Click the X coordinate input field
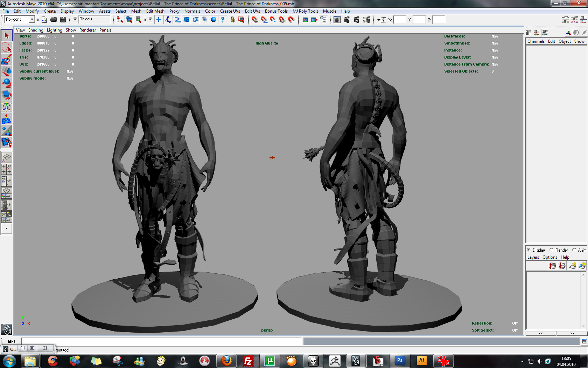This screenshot has width=588, height=368. [400, 20]
